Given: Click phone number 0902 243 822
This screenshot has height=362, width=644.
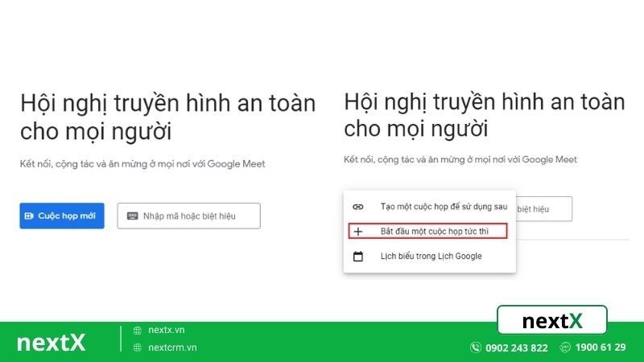Looking at the screenshot, I should [516, 348].
